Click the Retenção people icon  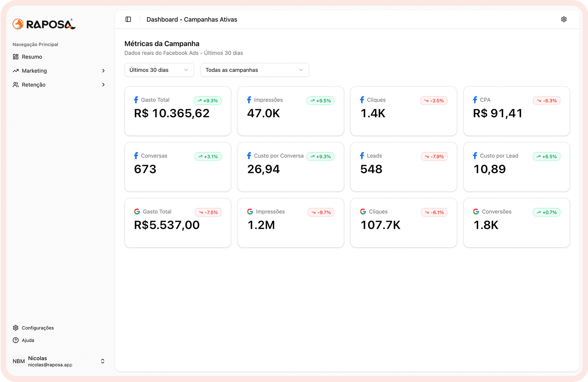(x=16, y=85)
